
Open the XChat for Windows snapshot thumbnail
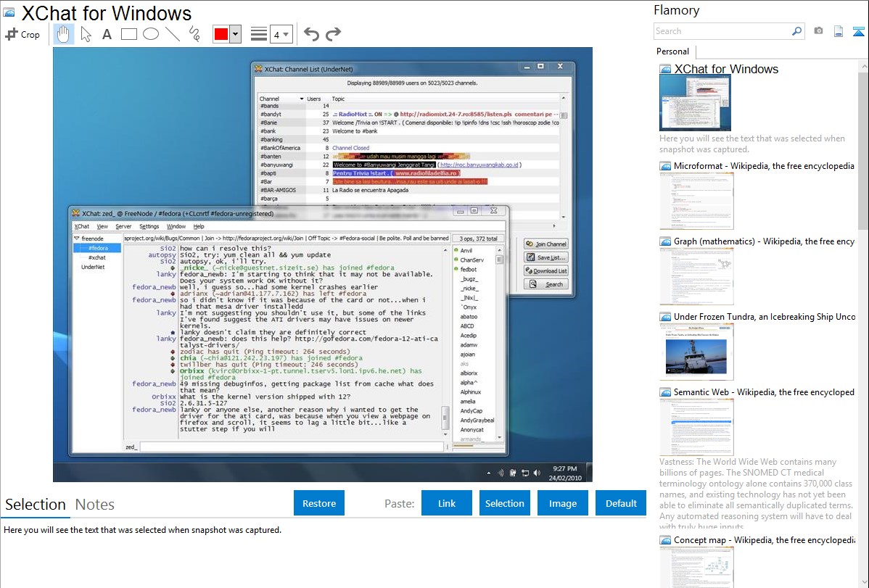point(695,103)
